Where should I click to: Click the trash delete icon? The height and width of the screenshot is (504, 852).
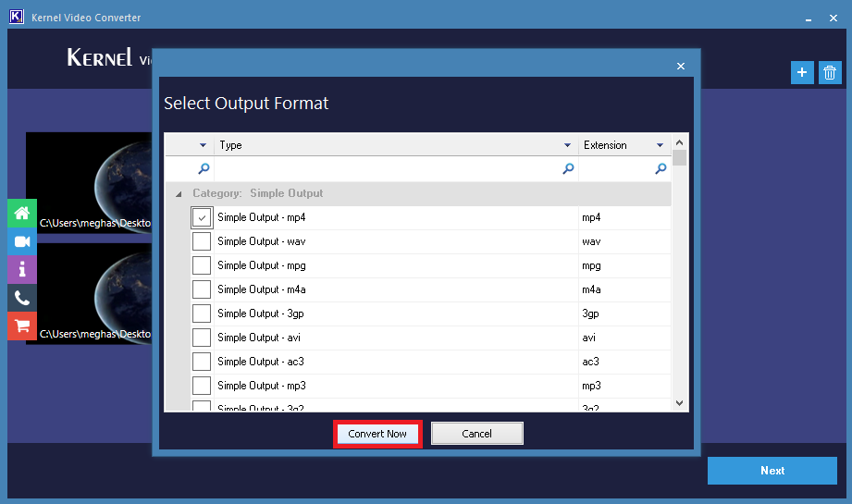tap(830, 73)
